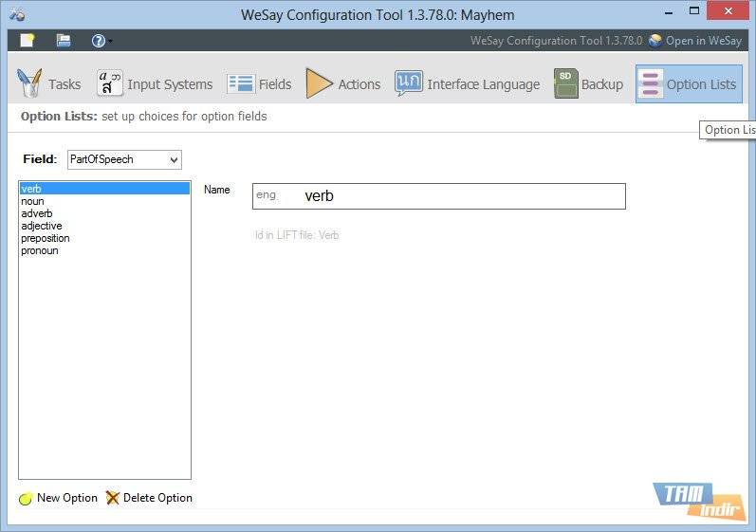Switch to the Tasks tab
Screen dimensions: 756x532
coord(49,84)
